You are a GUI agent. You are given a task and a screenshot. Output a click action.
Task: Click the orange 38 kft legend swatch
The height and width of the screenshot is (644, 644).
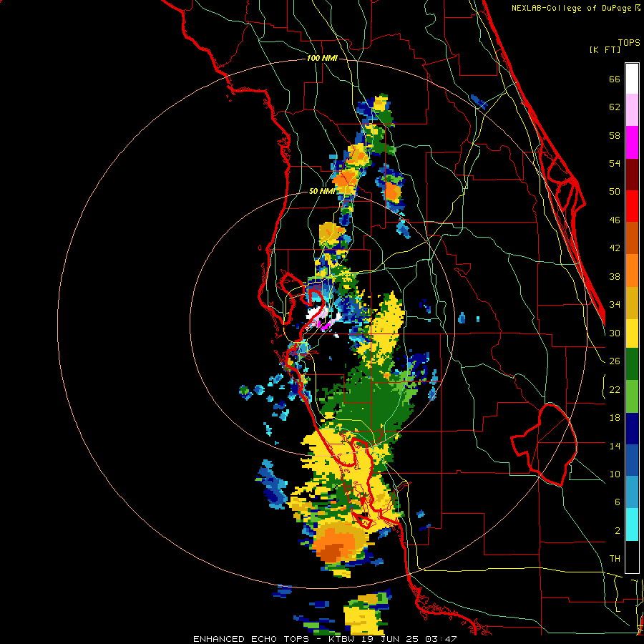[x=632, y=270]
